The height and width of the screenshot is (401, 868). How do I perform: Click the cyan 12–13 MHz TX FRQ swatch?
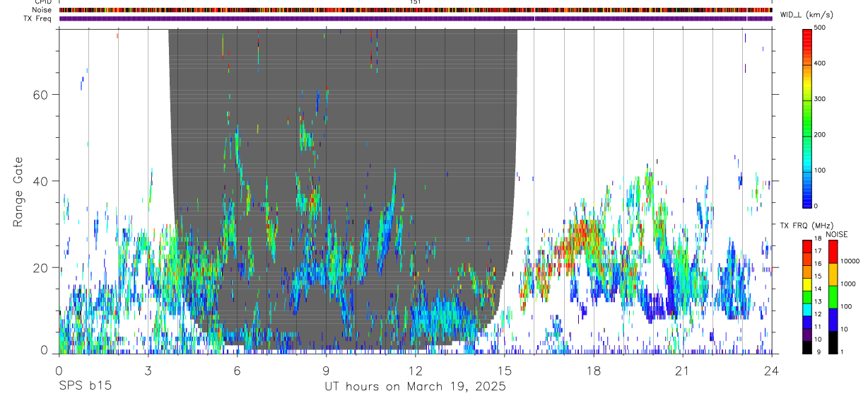point(807,309)
